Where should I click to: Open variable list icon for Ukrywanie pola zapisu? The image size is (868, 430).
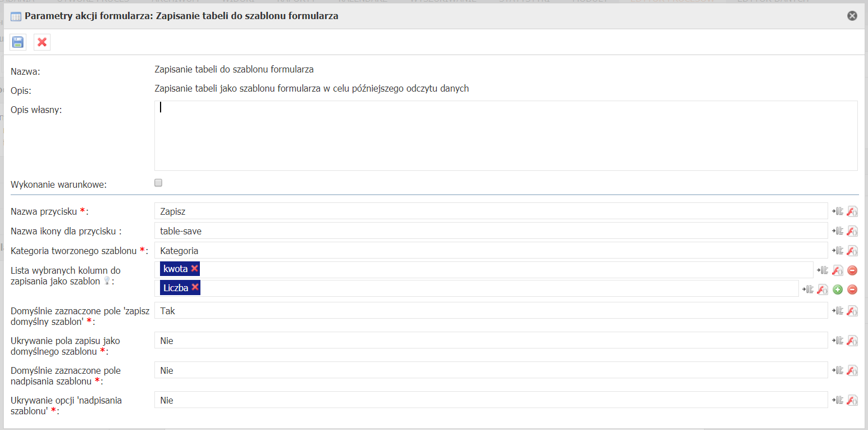(838, 340)
